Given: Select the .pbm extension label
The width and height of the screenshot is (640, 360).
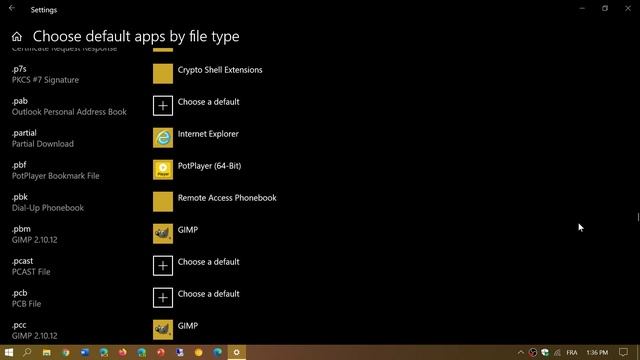Looking at the screenshot, I should point(21,229).
